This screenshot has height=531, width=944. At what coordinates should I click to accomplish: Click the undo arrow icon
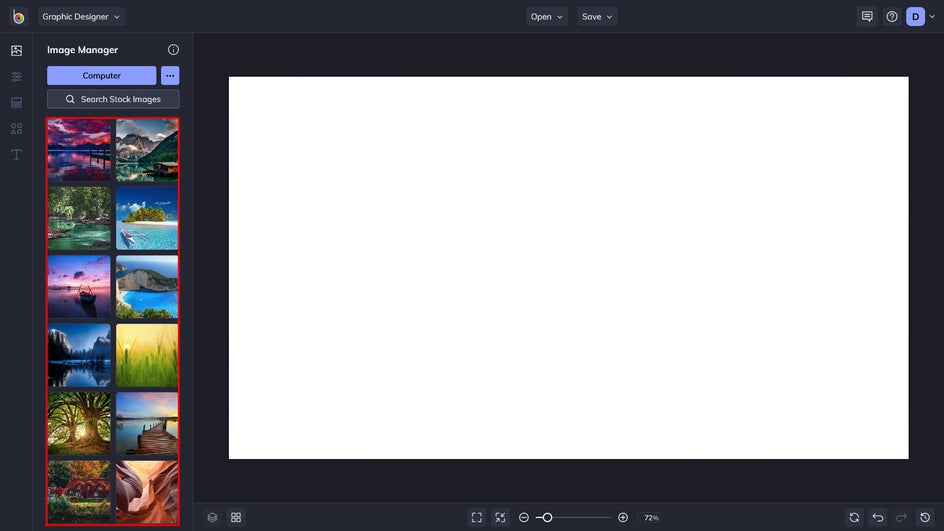tap(878, 517)
